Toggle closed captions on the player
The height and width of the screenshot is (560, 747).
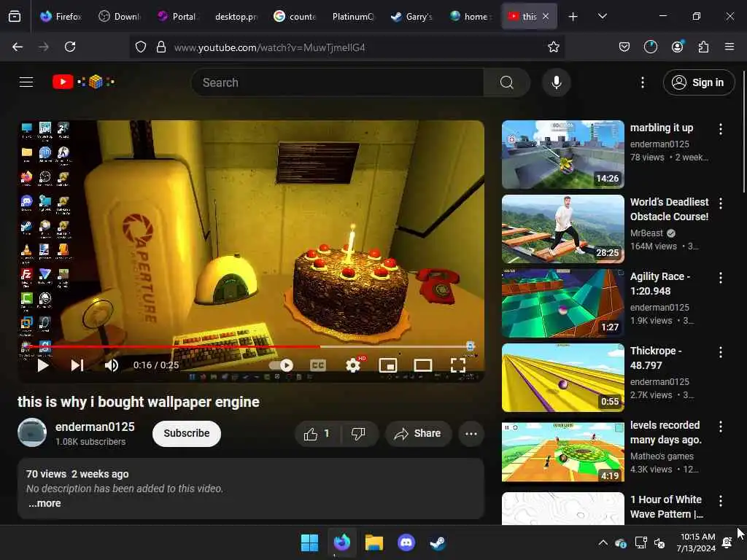click(318, 365)
